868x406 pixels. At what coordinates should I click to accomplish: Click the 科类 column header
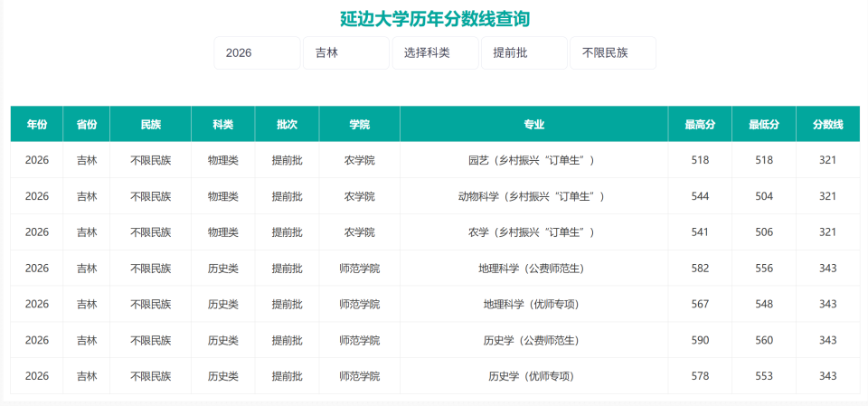[x=223, y=124]
